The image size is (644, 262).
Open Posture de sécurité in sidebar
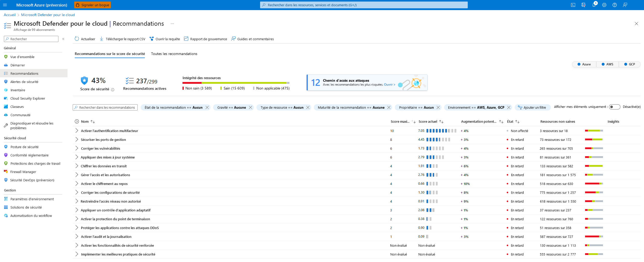(x=24, y=147)
